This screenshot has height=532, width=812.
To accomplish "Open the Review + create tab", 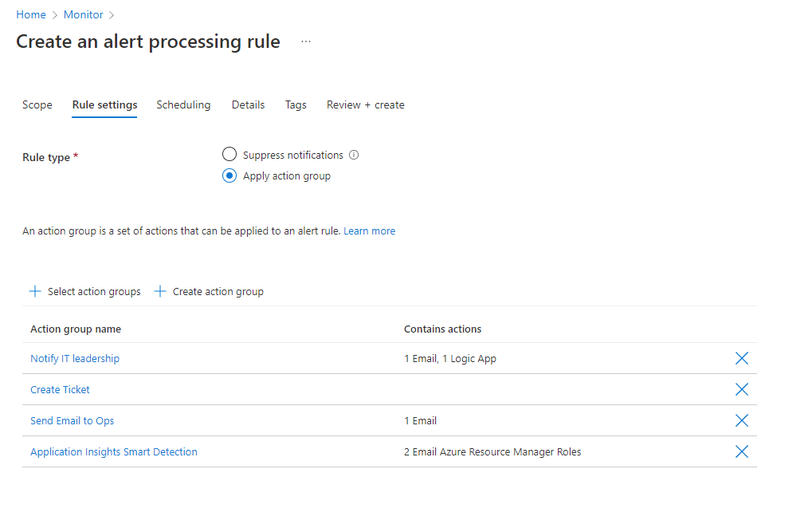I will [365, 104].
